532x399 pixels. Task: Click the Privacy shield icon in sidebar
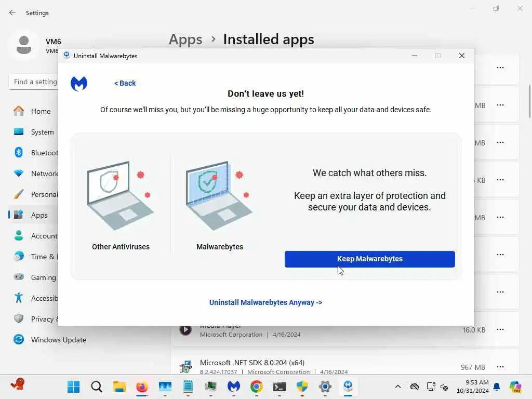(19, 318)
